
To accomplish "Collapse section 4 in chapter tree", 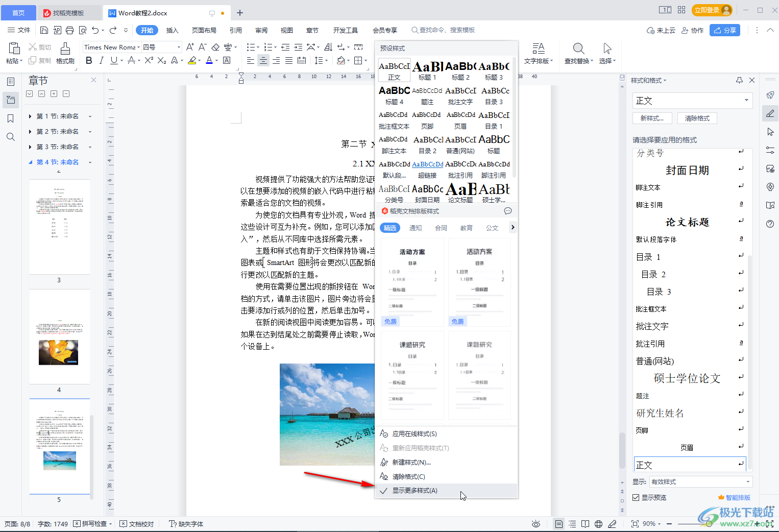I will [30, 162].
